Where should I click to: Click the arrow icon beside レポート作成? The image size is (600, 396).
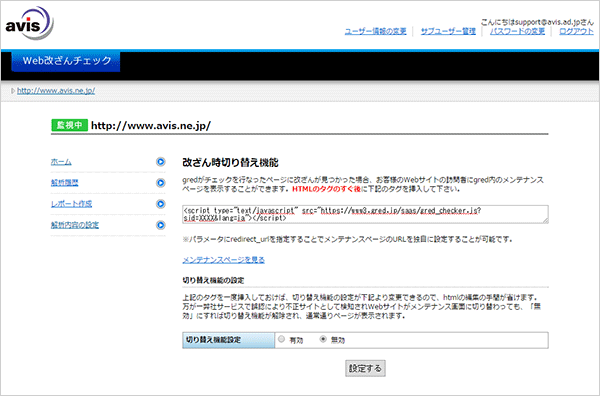161,204
